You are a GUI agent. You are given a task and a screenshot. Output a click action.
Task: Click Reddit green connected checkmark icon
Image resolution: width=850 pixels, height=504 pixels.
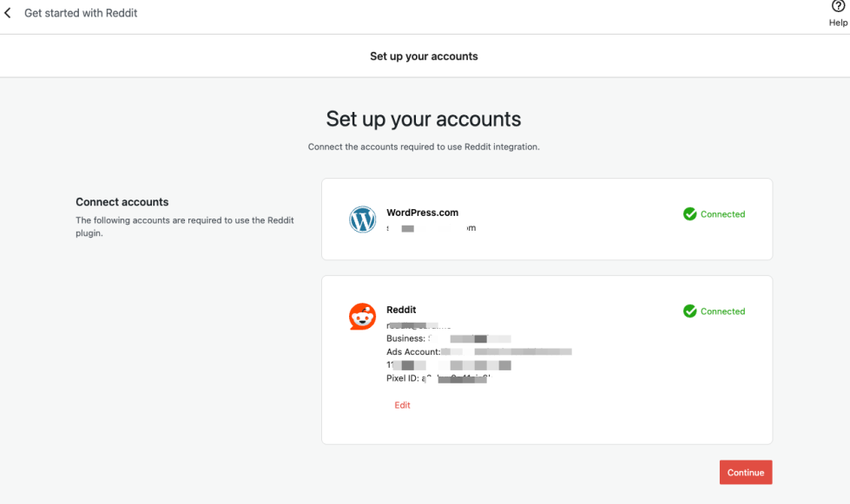(x=690, y=311)
